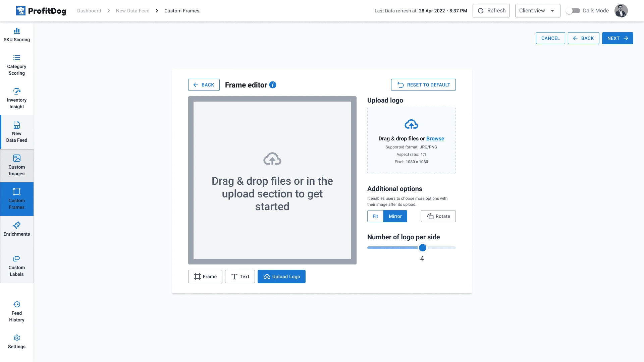Click Frame editor info icon
The width and height of the screenshot is (644, 362).
click(273, 85)
